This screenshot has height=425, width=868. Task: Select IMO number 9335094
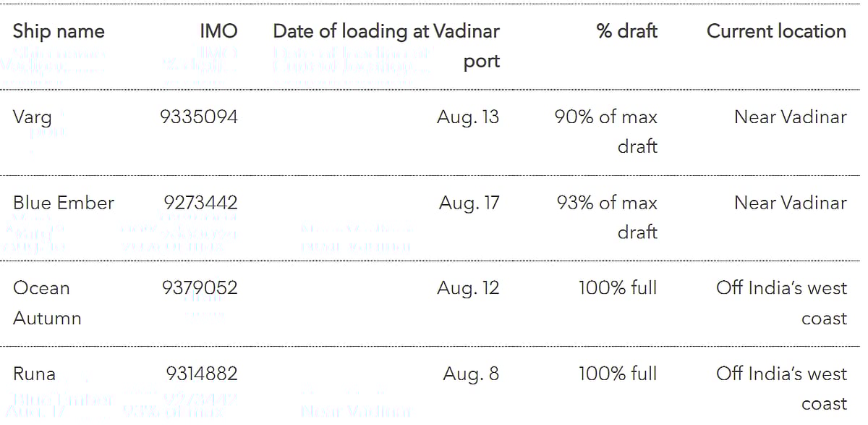(198, 117)
